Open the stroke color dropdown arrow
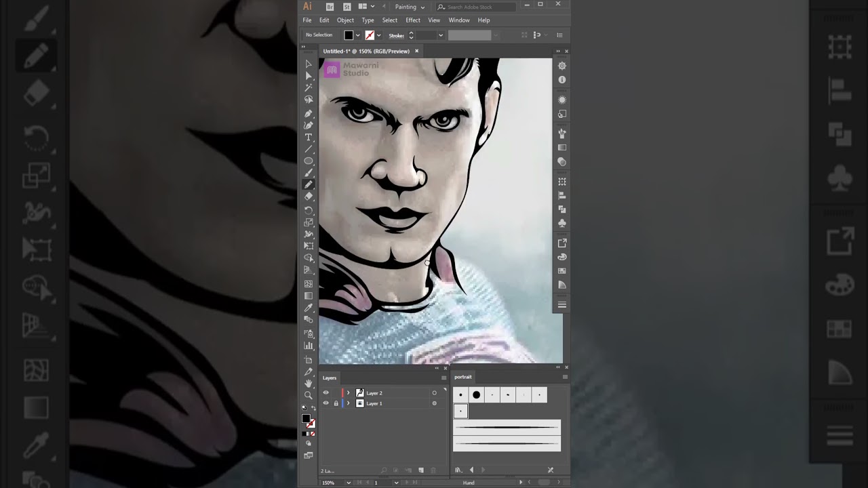 (x=378, y=35)
